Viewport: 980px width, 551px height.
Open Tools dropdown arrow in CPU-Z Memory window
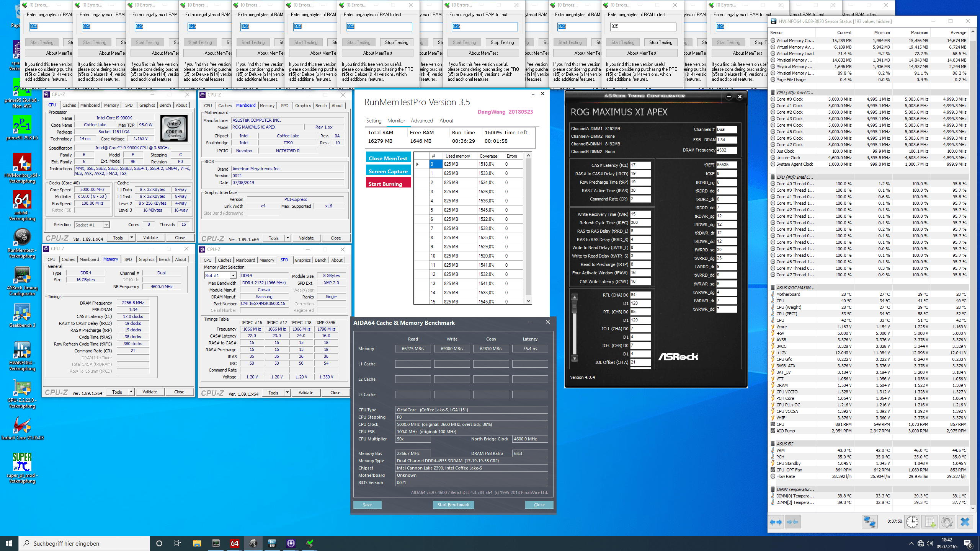131,392
